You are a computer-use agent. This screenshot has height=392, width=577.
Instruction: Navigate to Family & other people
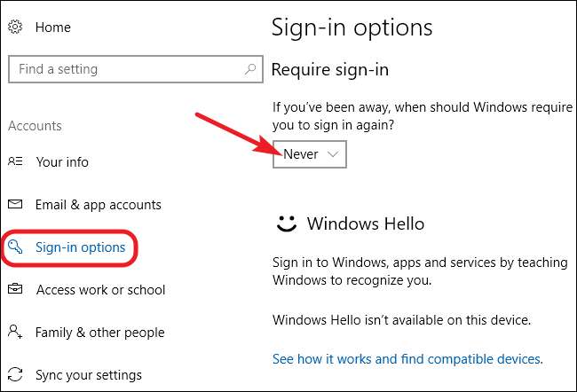[99, 333]
